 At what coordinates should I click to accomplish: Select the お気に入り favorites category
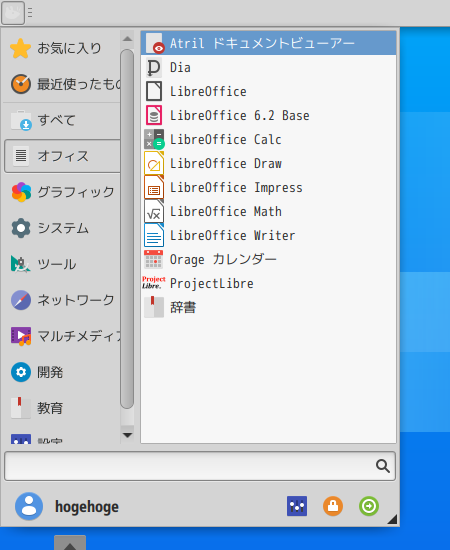[x=62, y=48]
